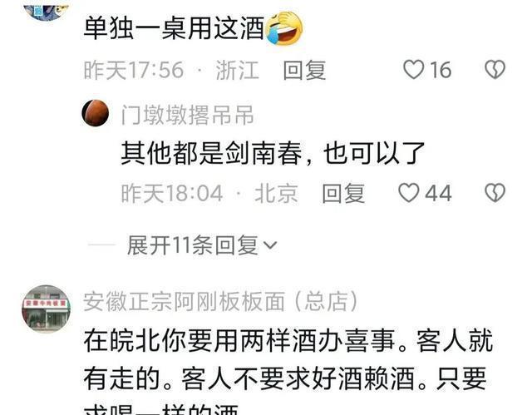Dislike the 单独一桌用这酒 comment

click(x=495, y=70)
